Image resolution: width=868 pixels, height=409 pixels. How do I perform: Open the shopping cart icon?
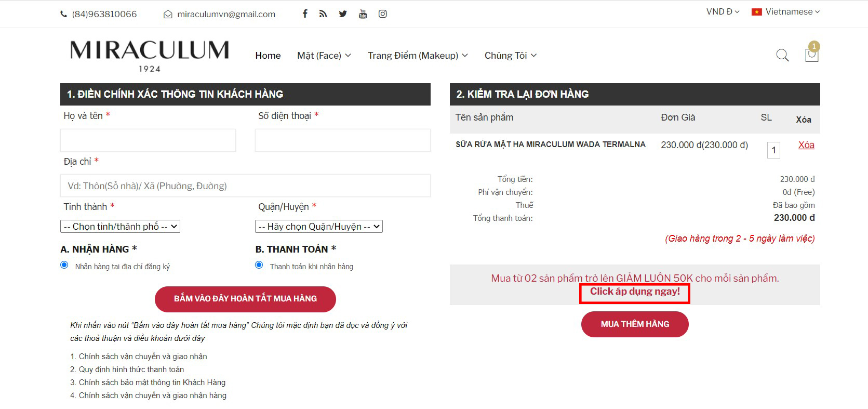(811, 55)
